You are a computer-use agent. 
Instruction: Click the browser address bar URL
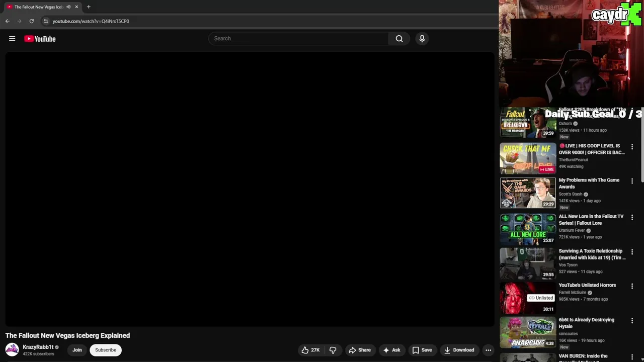point(91,21)
